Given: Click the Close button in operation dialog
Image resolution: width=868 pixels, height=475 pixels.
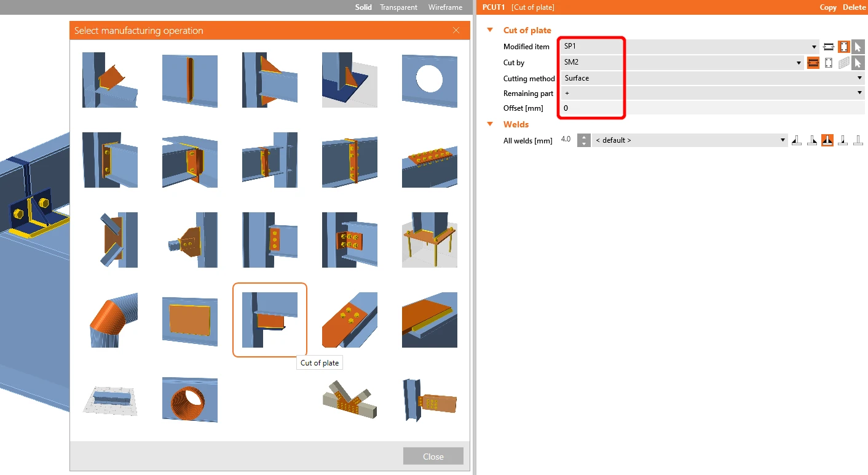Looking at the screenshot, I should click(x=433, y=457).
